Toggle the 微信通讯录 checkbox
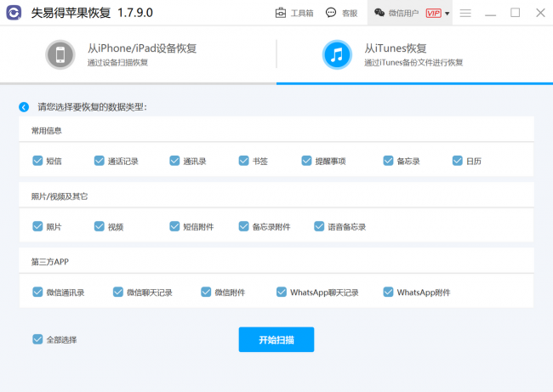The width and height of the screenshot is (553, 392). 37,292
